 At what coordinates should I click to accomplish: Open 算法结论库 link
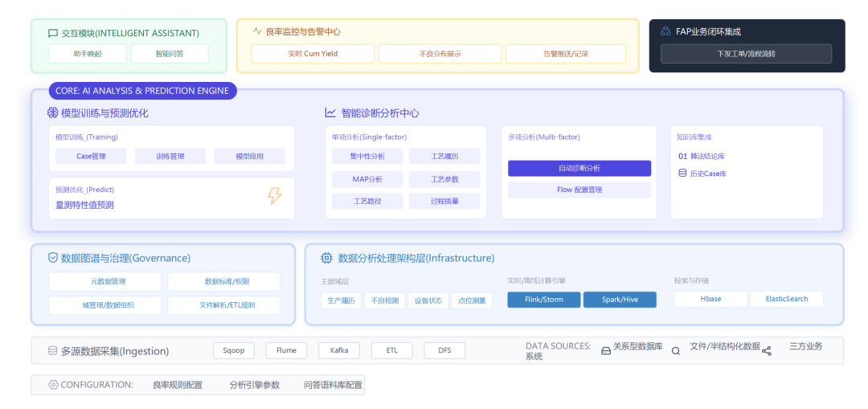tap(707, 157)
